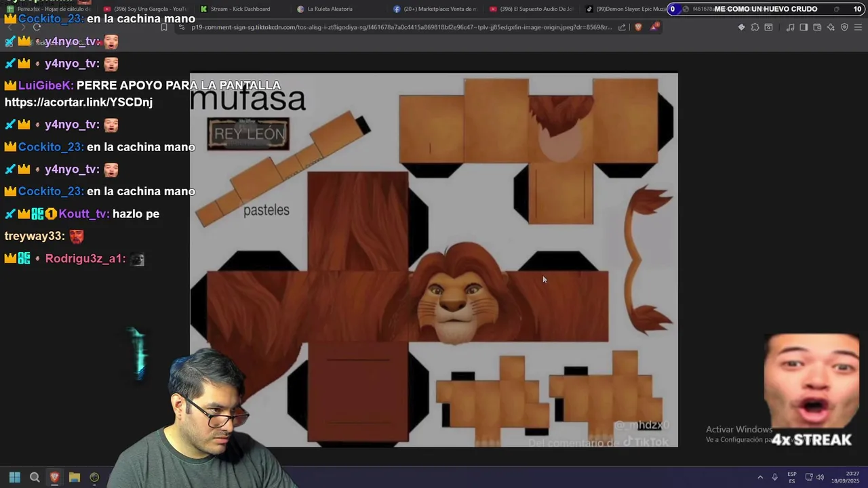The image size is (868, 488).
Task: Open Brave Rewards triangle icon
Action: tap(654, 27)
